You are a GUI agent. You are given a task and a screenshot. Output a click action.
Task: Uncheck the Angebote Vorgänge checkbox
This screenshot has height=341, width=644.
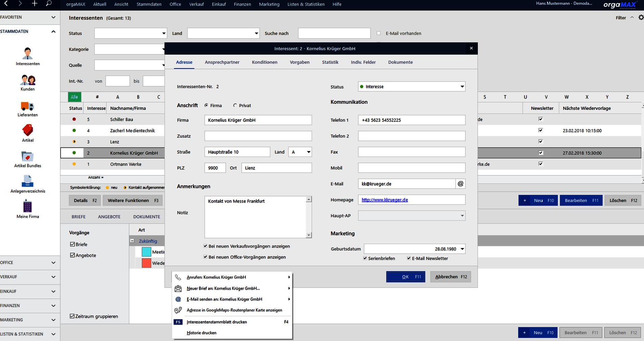72,255
